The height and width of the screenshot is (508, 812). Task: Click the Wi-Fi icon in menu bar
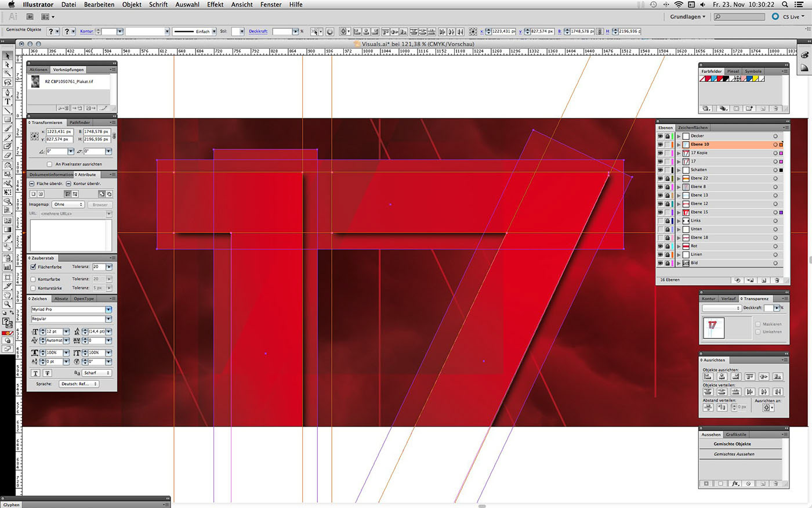coord(678,4)
